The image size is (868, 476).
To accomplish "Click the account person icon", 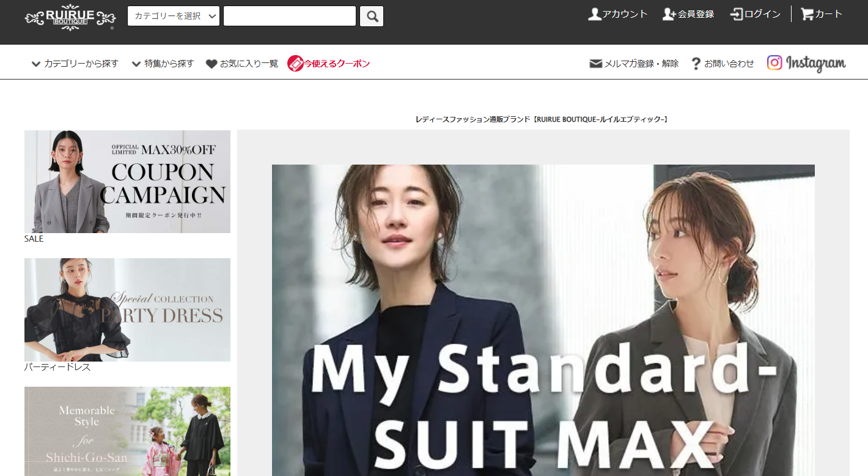I will click(x=594, y=14).
